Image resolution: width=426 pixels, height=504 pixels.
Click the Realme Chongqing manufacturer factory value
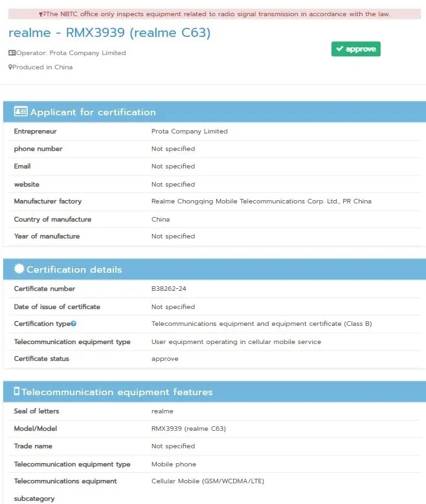pyautogui.click(x=261, y=201)
